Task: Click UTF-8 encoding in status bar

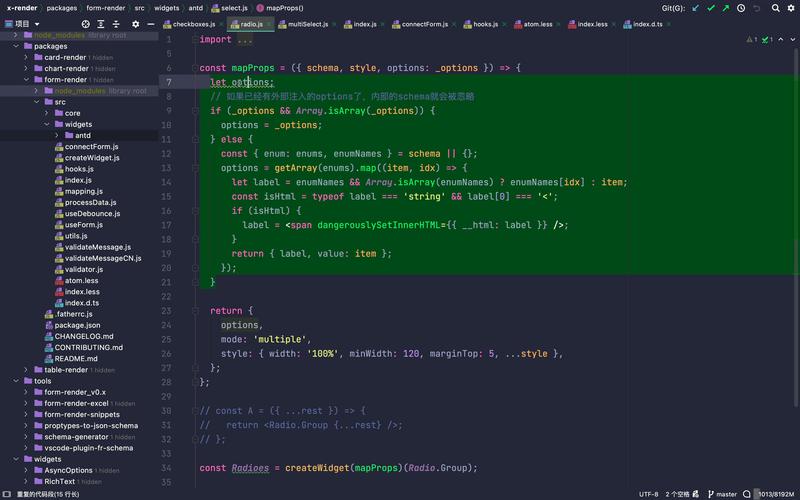Action: [x=648, y=494]
